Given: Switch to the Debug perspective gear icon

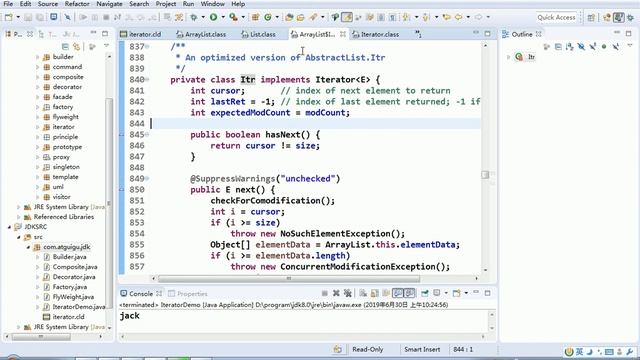Looking at the screenshot, I should point(631,17).
